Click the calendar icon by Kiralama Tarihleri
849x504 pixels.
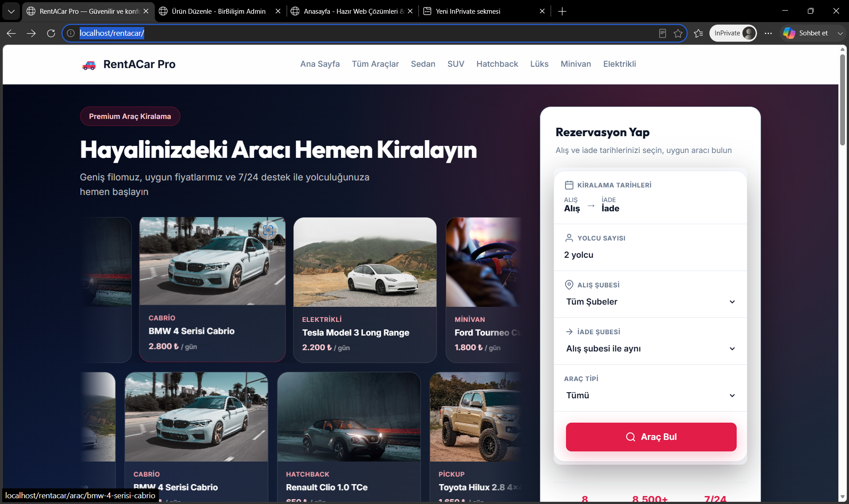tap(569, 185)
